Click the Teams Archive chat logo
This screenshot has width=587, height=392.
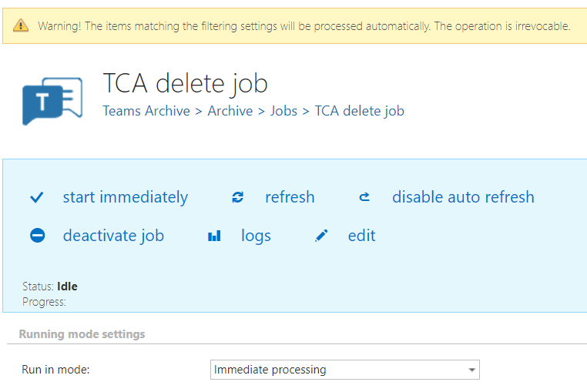[x=52, y=100]
